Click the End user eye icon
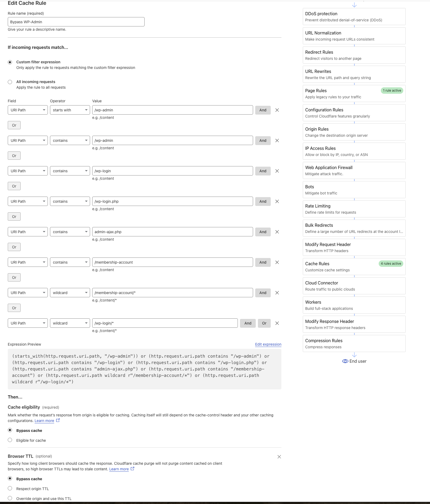The height and width of the screenshot is (504, 430). point(345,361)
